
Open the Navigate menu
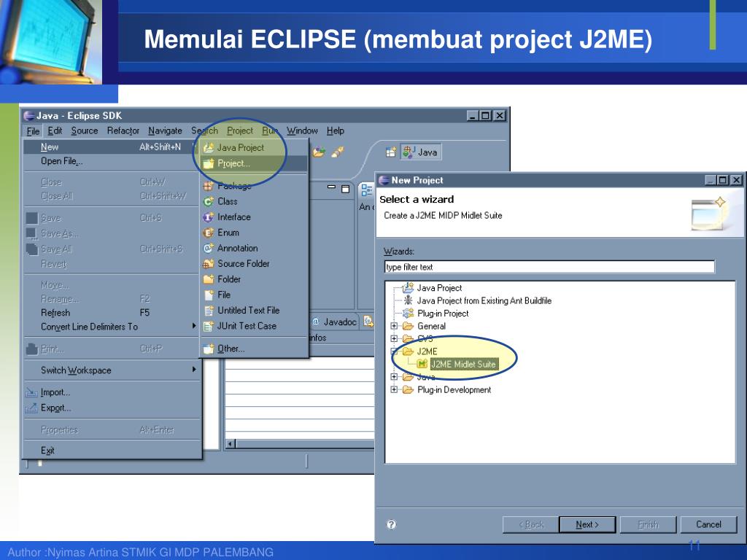tap(165, 131)
